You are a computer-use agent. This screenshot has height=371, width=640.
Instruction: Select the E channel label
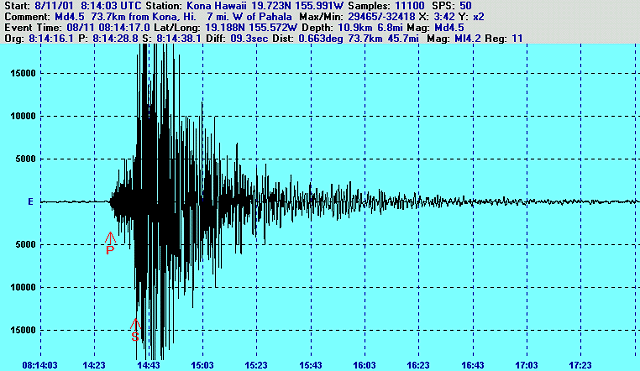tap(30, 202)
